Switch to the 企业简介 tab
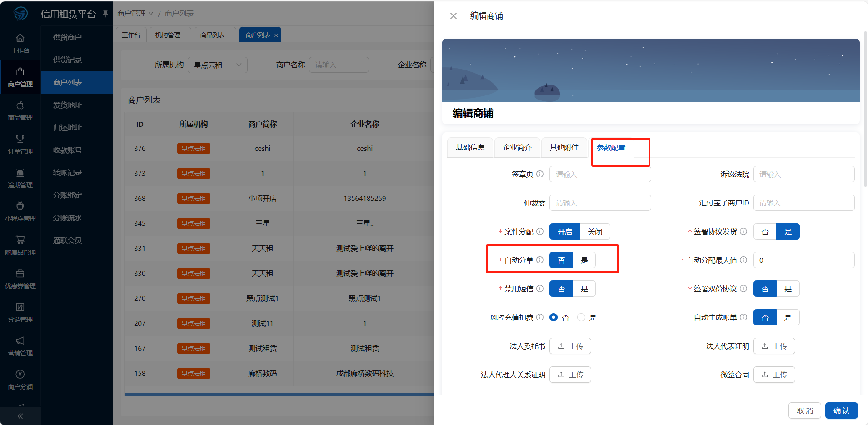 (517, 147)
